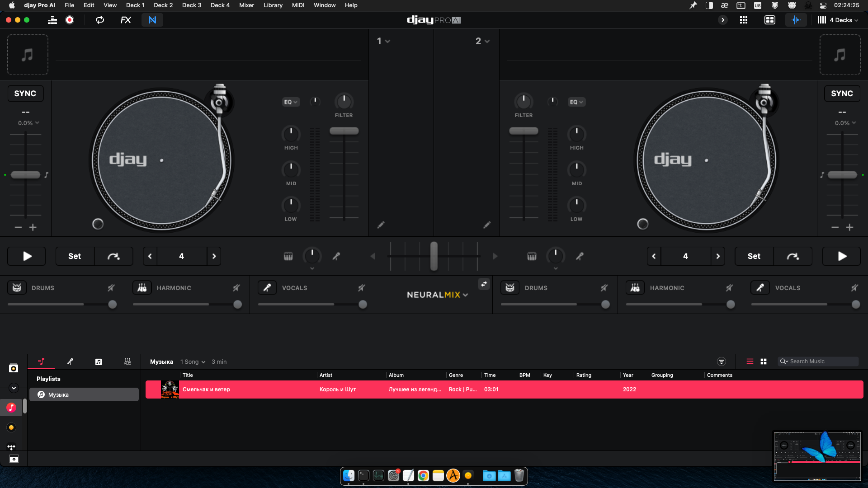Mute left deck VOCALS stem
This screenshot has height=488, width=868.
coord(362,288)
